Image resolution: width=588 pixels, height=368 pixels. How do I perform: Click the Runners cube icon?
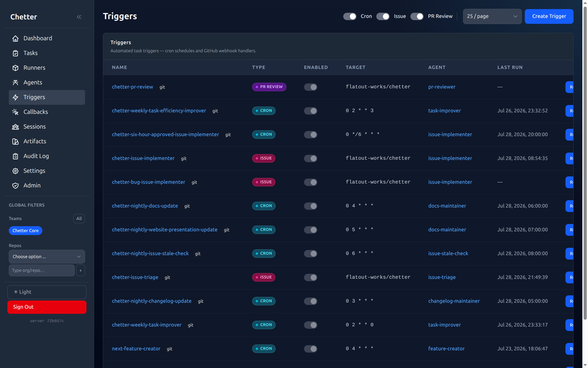click(15, 68)
